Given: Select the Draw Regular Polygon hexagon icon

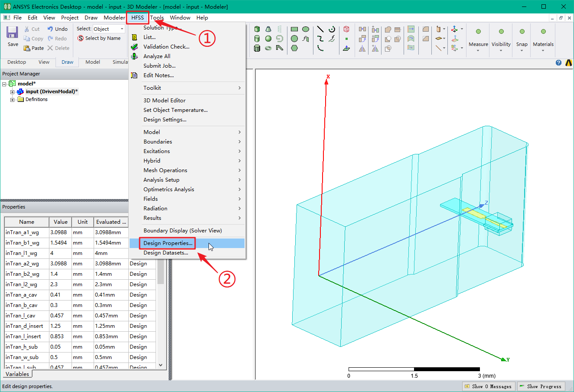Looking at the screenshot, I should pyautogui.click(x=294, y=48).
